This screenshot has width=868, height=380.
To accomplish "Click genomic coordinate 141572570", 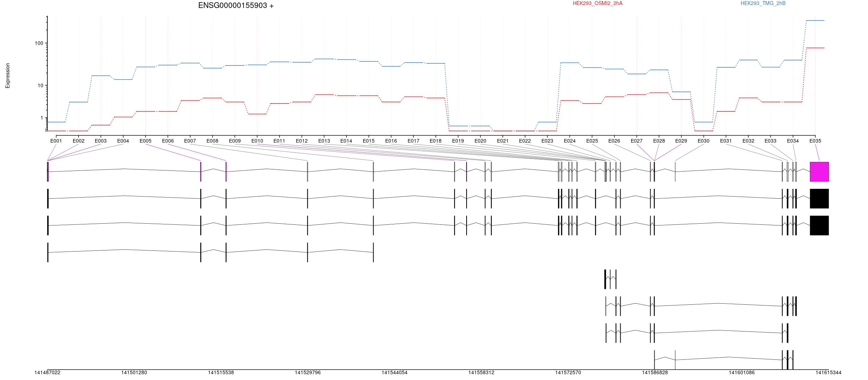I will click(x=568, y=372).
